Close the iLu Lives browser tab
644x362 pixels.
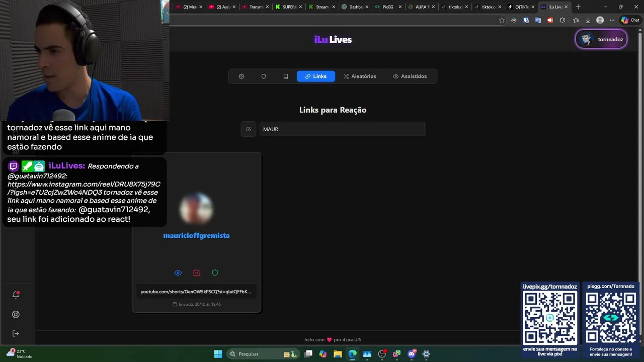[x=566, y=7]
